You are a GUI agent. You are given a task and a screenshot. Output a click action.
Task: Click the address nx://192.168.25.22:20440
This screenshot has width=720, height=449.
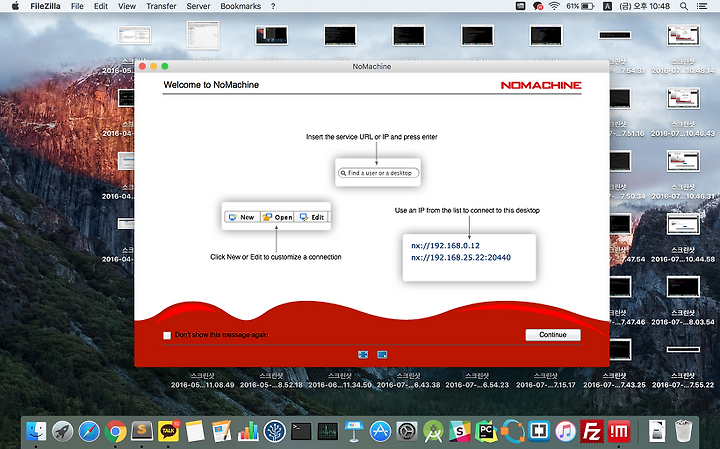pos(461,258)
